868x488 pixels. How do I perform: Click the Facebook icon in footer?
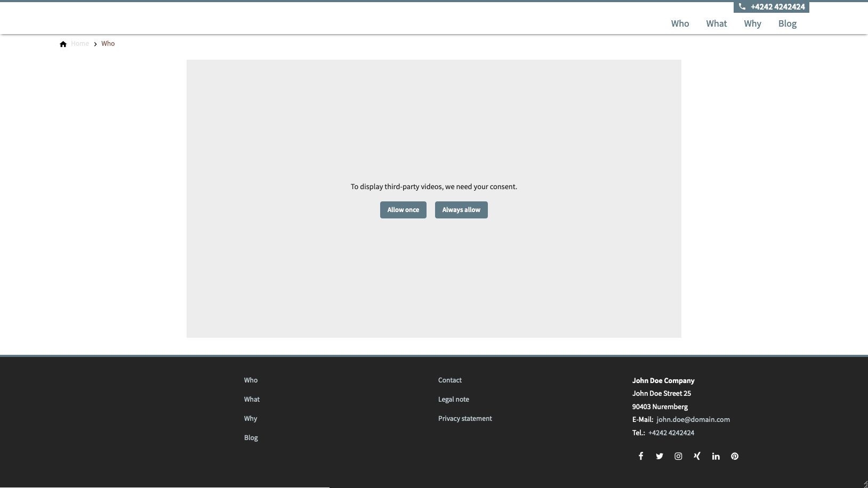point(641,456)
